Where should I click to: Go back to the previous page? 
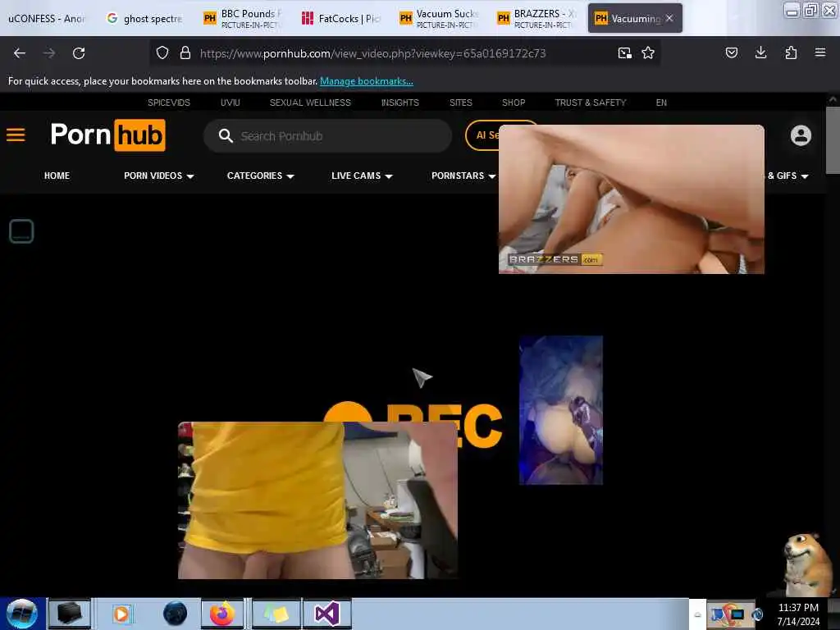click(x=20, y=53)
